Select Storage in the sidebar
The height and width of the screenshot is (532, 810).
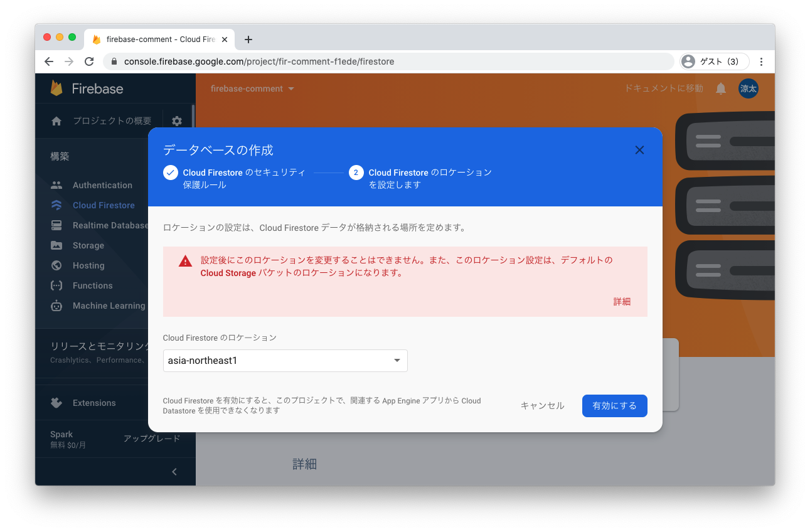coord(88,245)
